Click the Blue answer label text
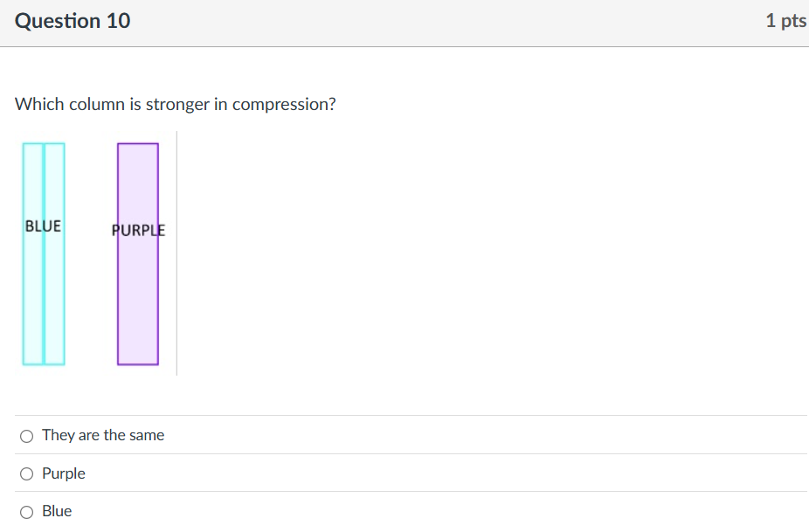The width and height of the screenshot is (809, 532). tap(59, 511)
